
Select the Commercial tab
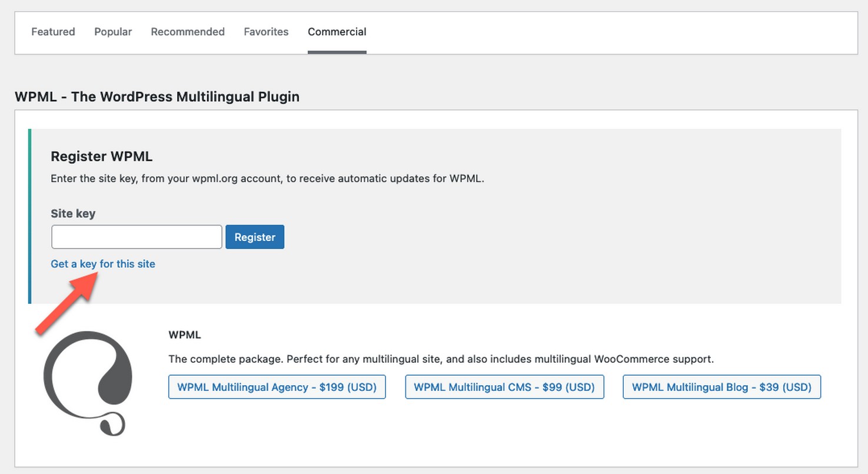[337, 32]
